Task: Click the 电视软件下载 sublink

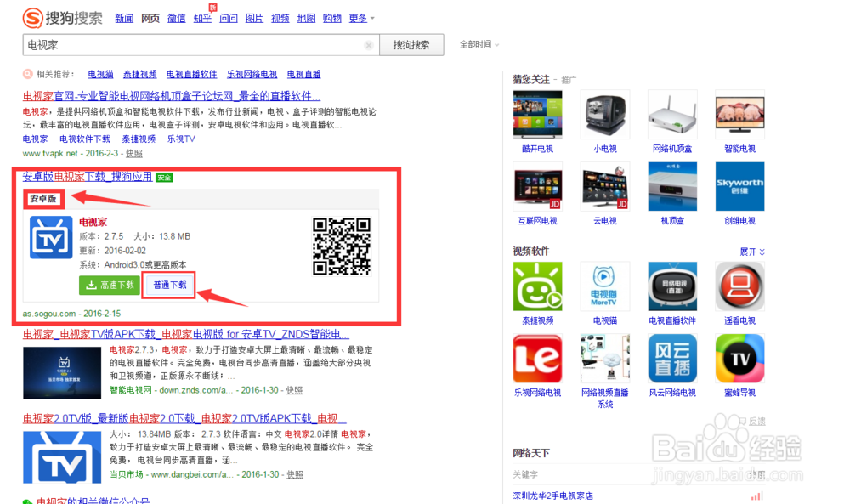Action: point(84,139)
